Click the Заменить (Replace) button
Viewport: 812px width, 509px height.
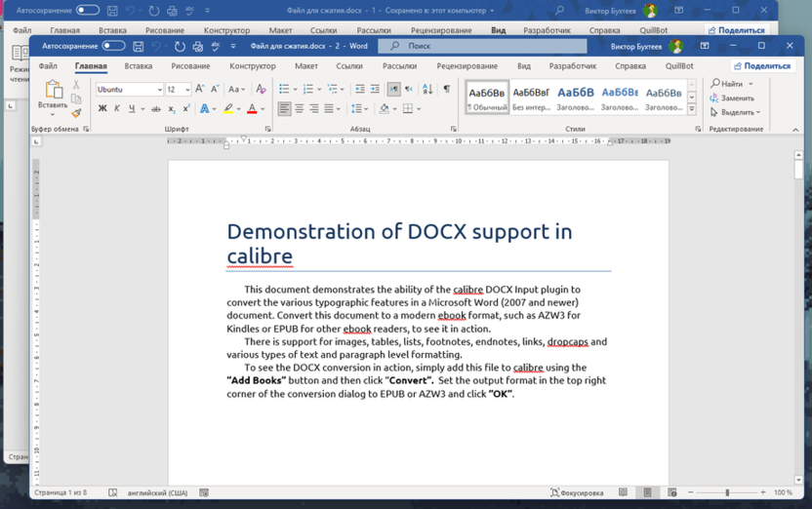click(x=732, y=98)
